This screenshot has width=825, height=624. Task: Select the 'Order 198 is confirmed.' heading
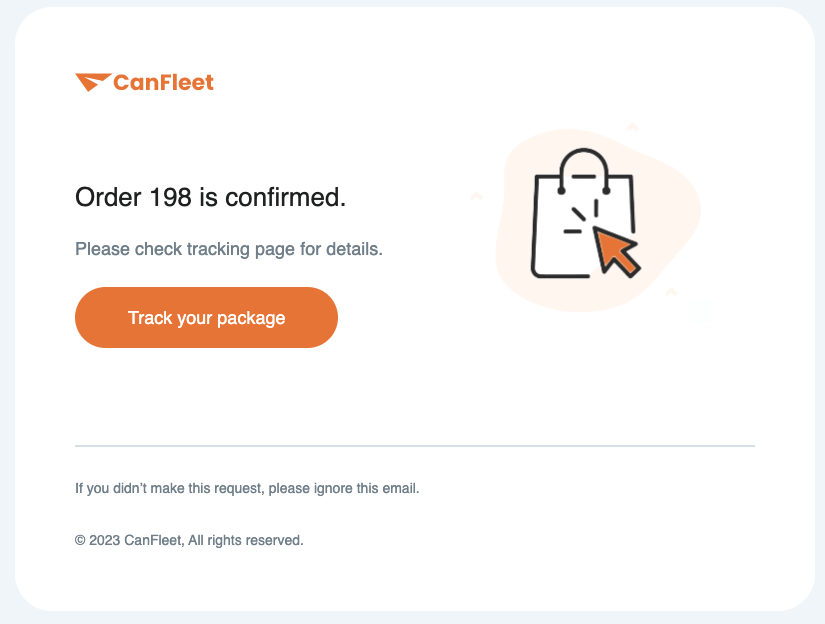click(210, 197)
